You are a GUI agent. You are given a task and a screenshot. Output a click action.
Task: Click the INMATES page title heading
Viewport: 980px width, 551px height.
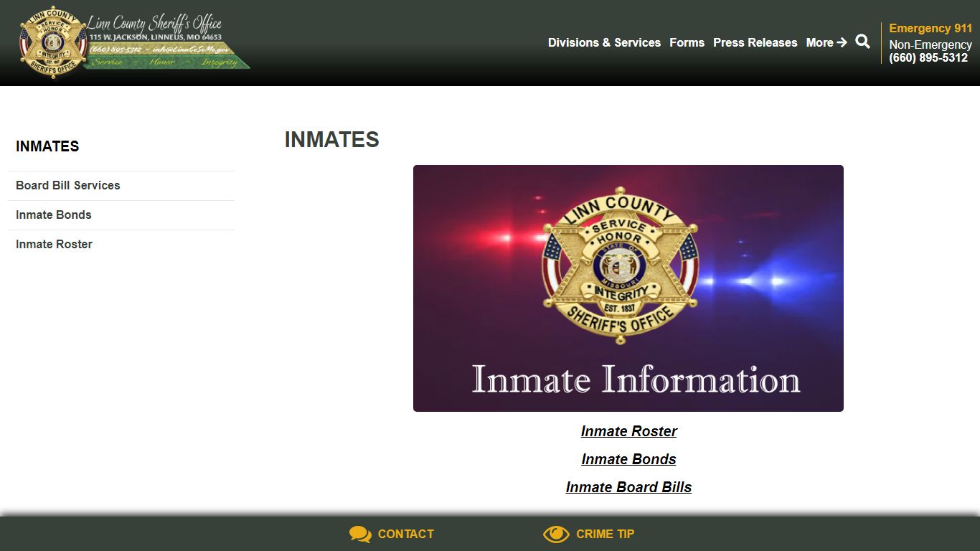pyautogui.click(x=331, y=139)
